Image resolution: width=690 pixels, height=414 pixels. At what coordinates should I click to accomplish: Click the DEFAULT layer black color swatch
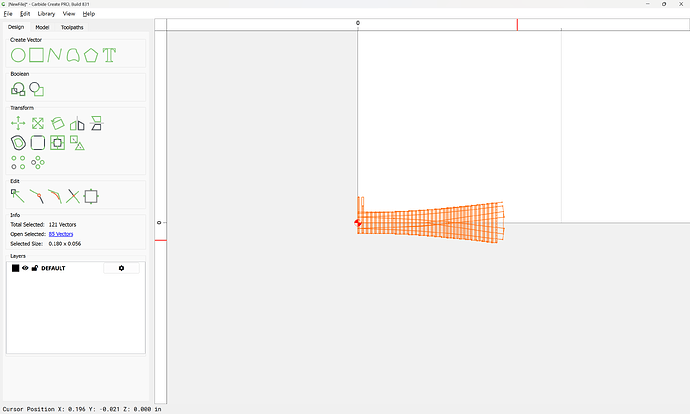click(15, 268)
